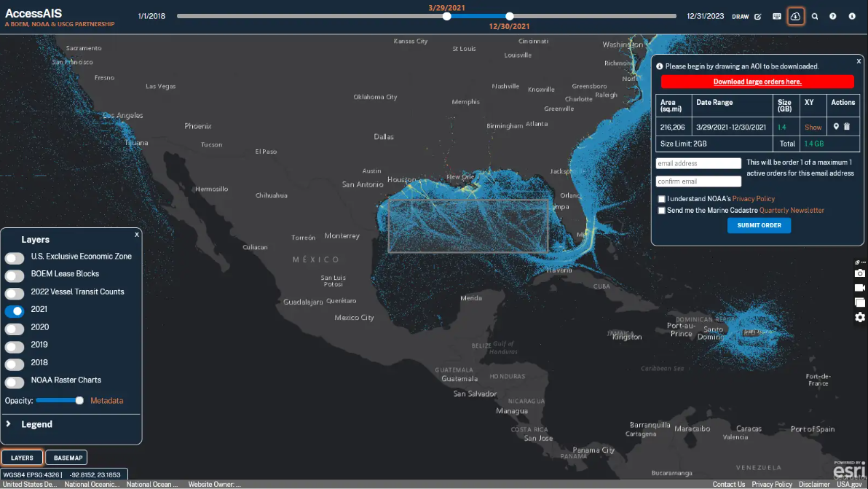The width and height of the screenshot is (868, 489).
Task: Click the stacked windows icon on right edge
Action: [x=860, y=302]
